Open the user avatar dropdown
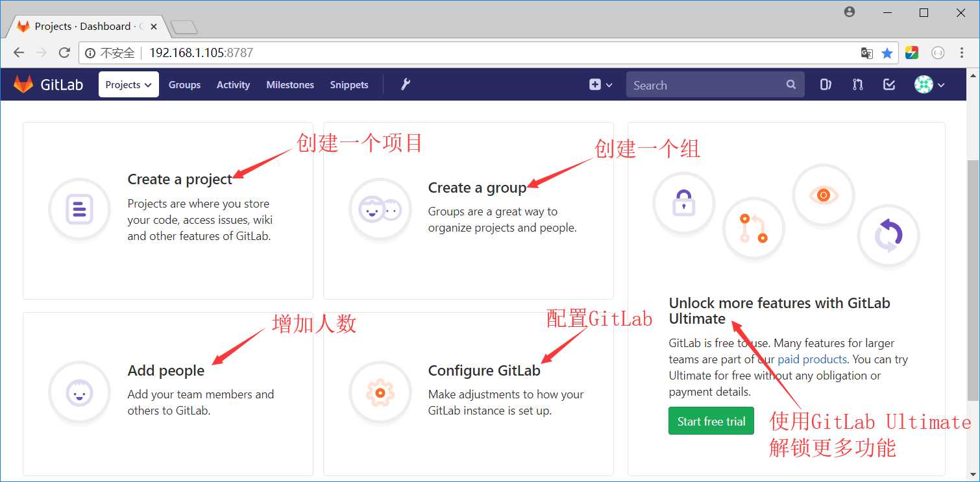Image resolution: width=980 pixels, height=482 pixels. click(929, 84)
